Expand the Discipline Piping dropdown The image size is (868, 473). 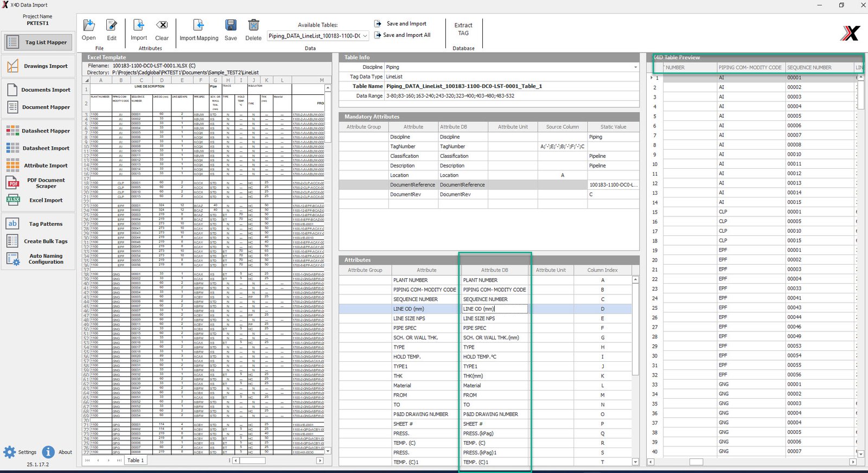coord(635,67)
